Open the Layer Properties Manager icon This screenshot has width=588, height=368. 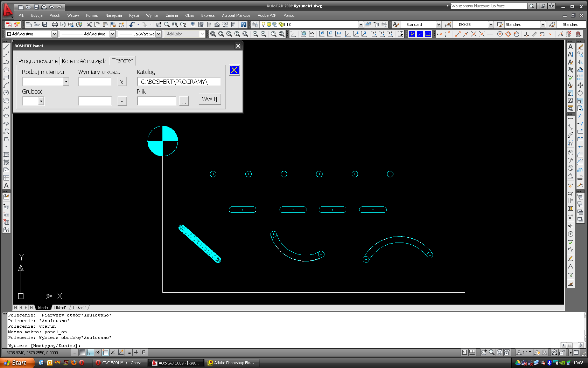coord(255,25)
